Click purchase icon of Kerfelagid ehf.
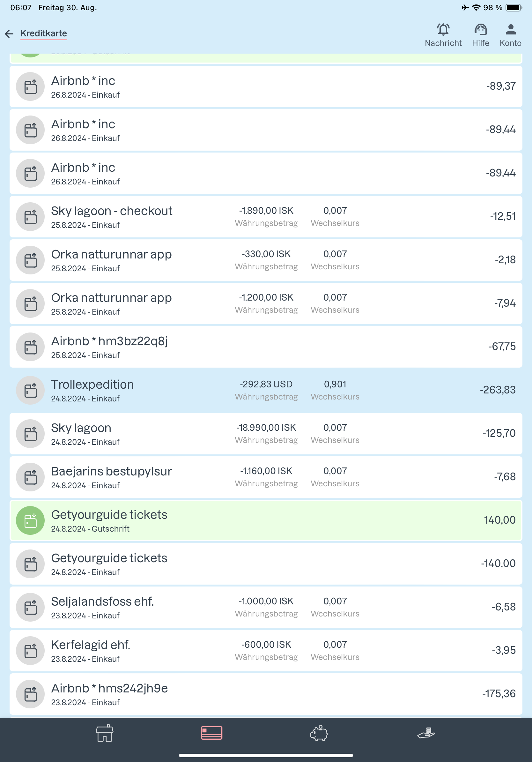 pos(31,651)
